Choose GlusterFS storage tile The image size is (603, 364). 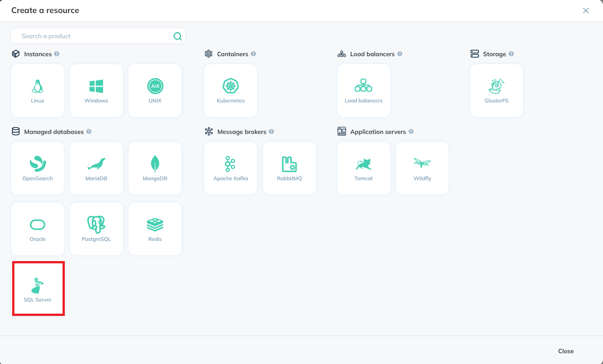point(496,90)
